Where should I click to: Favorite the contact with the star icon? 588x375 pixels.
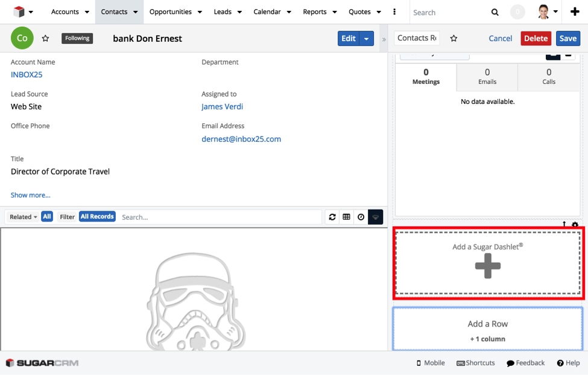click(45, 38)
